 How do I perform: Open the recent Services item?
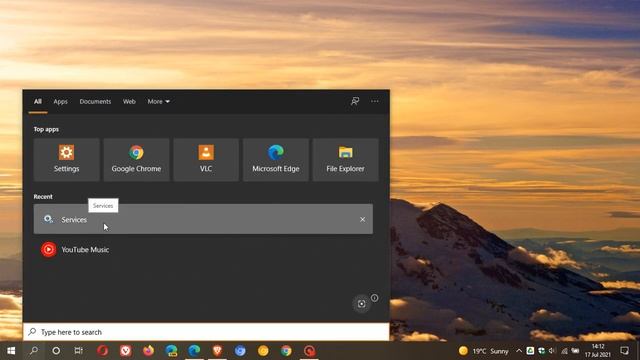pos(203,219)
